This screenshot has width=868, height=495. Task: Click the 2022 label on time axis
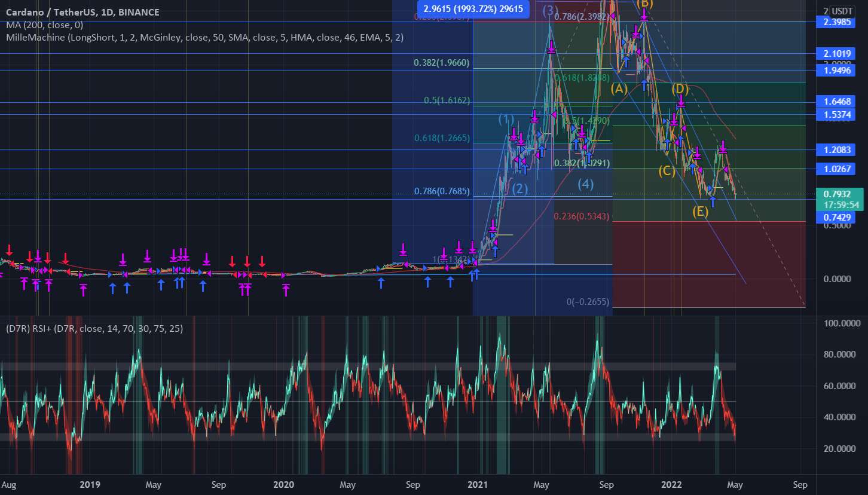pyautogui.click(x=672, y=484)
